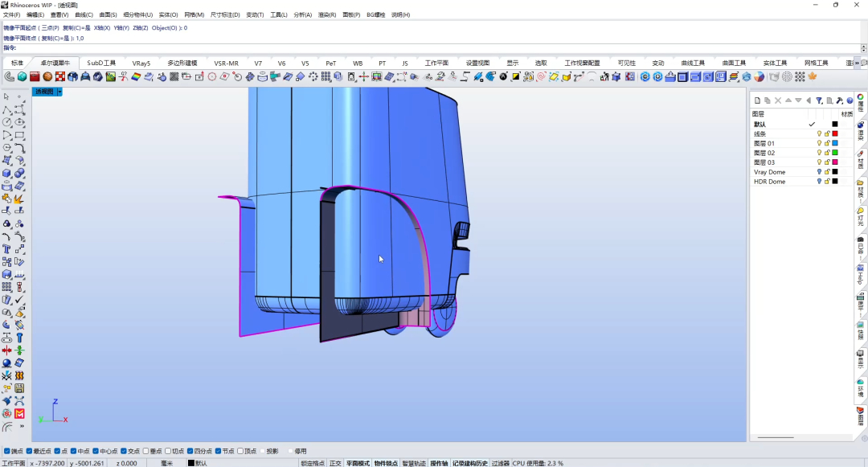Toggle 平面模式 planar mode in status bar
Image resolution: width=868 pixels, height=467 pixels.
[358, 463]
